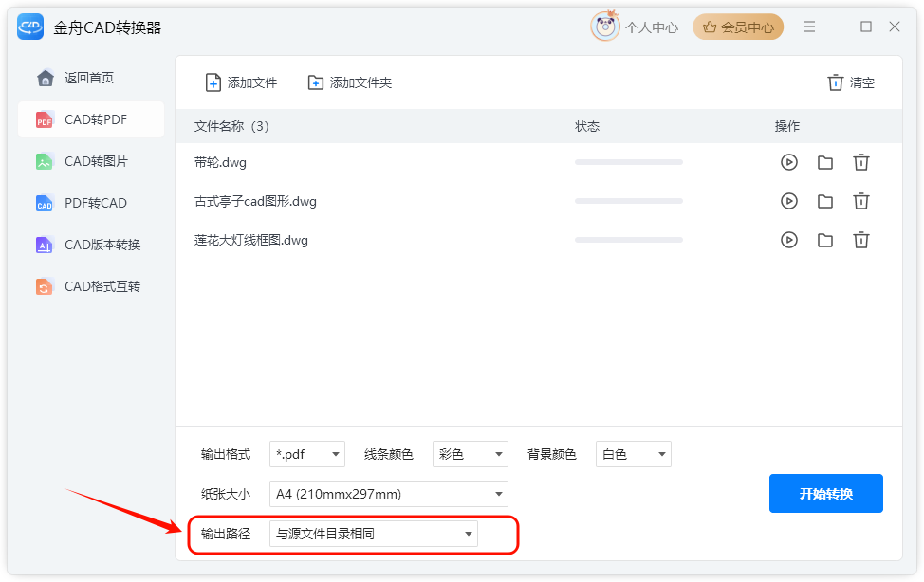Click the red PDF icon in sidebar

click(45, 119)
